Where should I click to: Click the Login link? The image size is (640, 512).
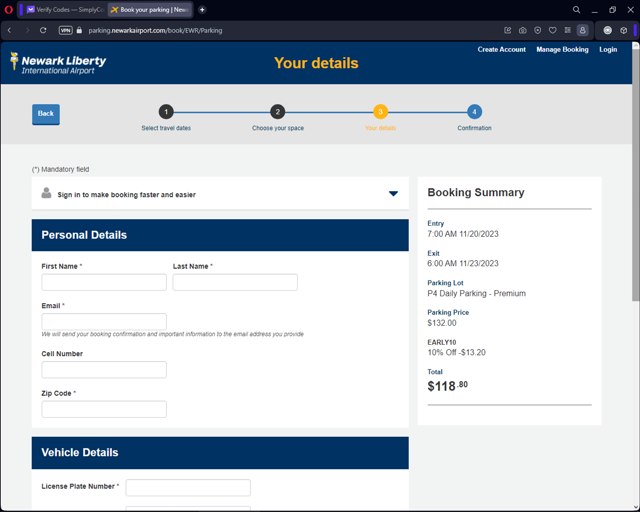click(608, 49)
